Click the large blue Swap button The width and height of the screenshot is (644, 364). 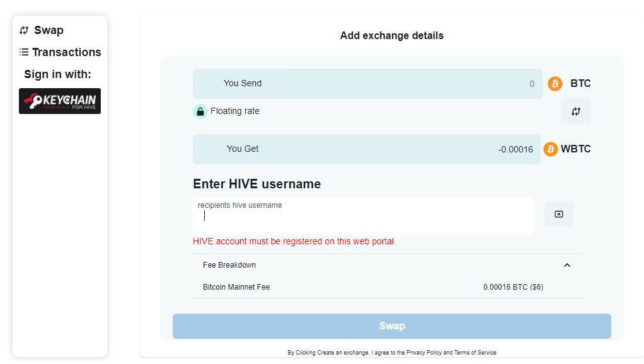point(392,326)
